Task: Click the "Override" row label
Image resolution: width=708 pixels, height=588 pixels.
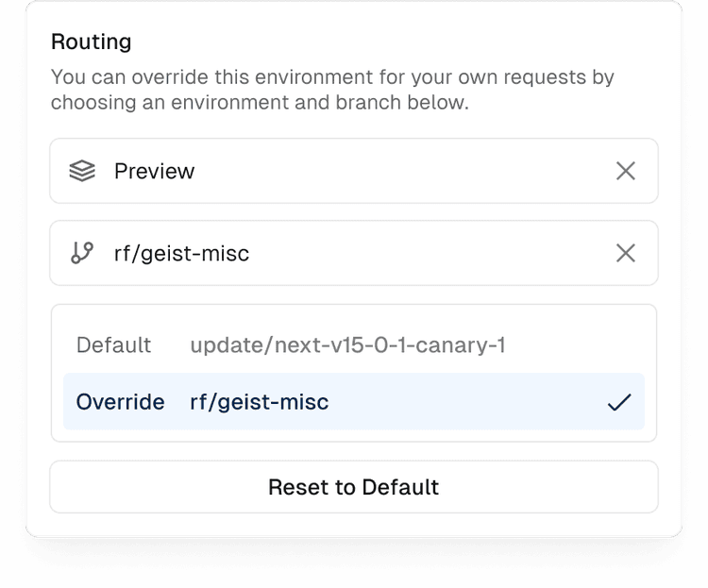Action: 120,402
